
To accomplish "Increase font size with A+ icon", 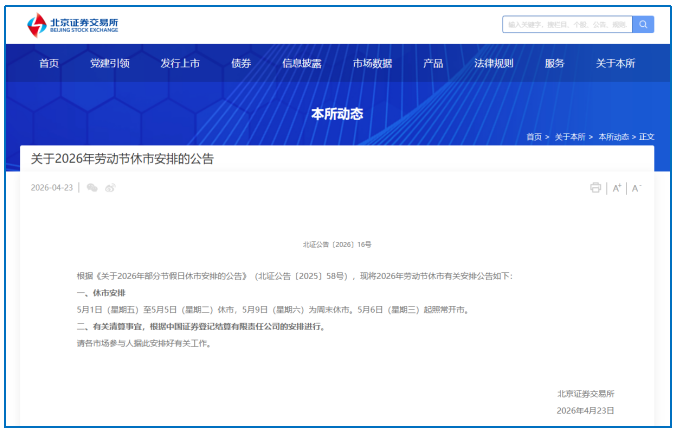I will (617, 188).
